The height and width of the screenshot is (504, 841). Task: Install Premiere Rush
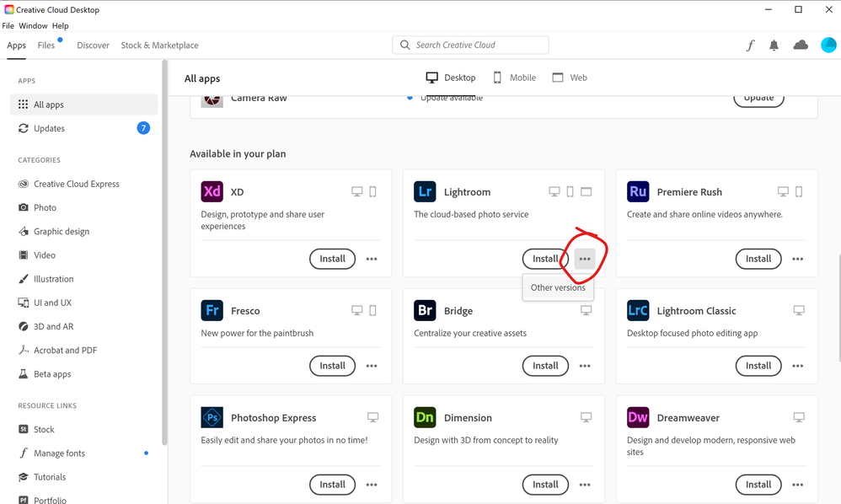pos(758,259)
